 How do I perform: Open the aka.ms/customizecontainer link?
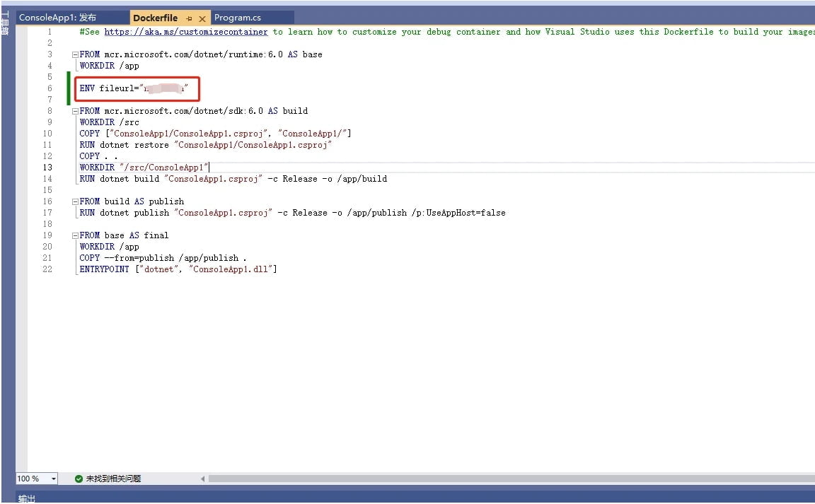(x=186, y=32)
